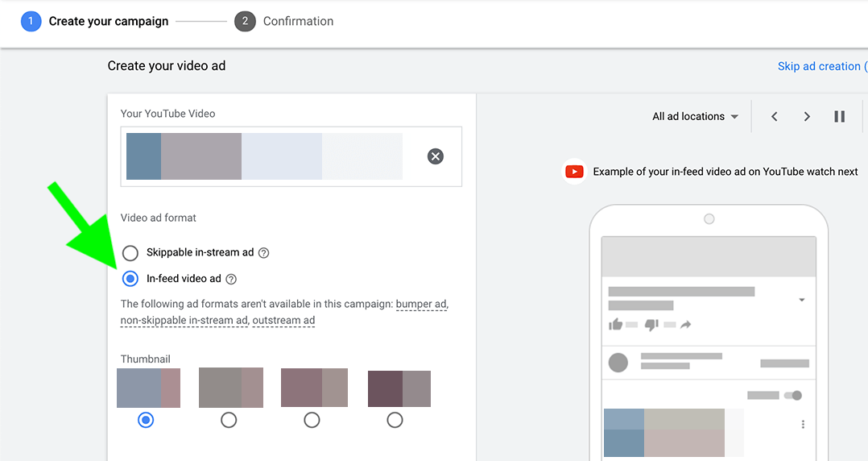
Task: Choose the third thumbnail radio button
Action: 312,421
